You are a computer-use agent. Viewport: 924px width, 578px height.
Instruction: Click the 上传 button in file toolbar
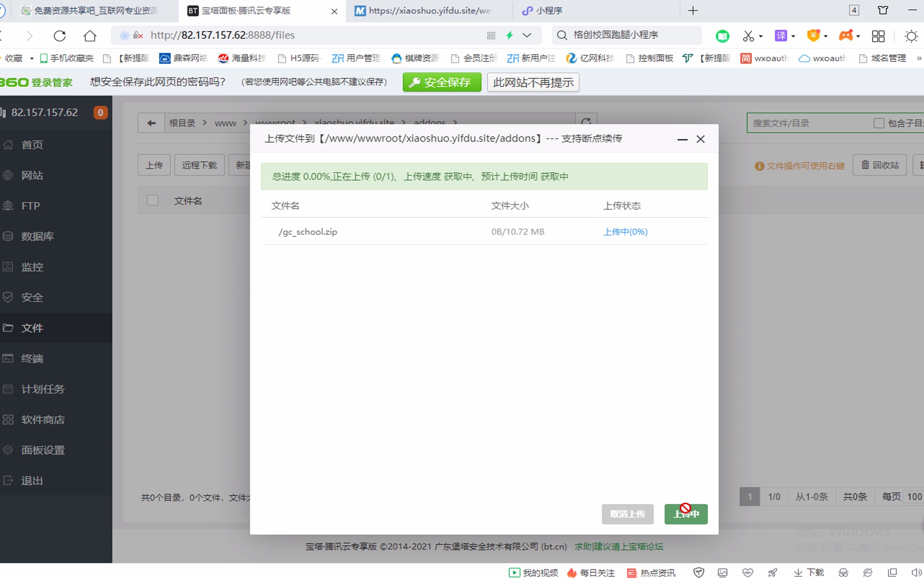[154, 165]
